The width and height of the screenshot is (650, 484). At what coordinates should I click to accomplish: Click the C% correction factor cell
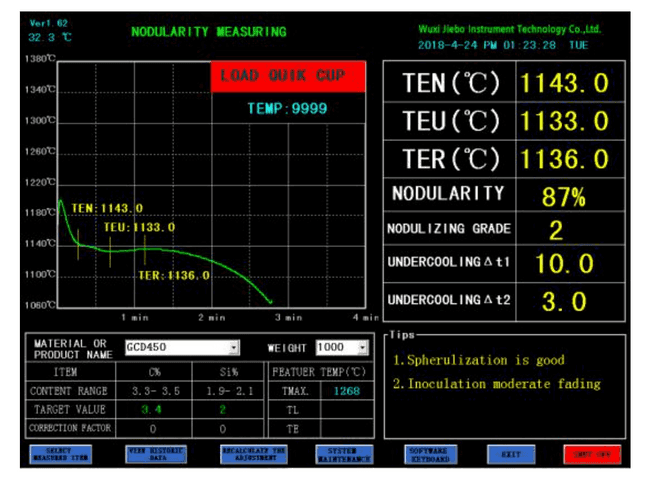pos(152,428)
